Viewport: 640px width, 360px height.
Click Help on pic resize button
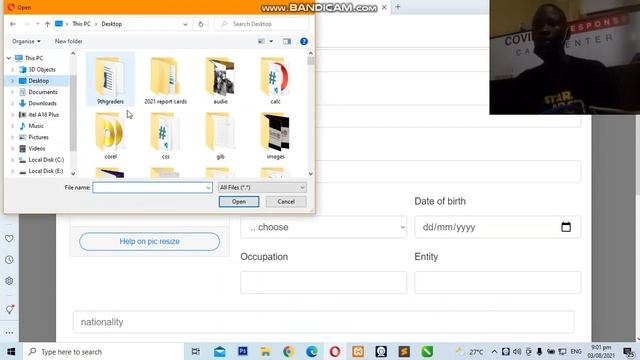tap(149, 242)
